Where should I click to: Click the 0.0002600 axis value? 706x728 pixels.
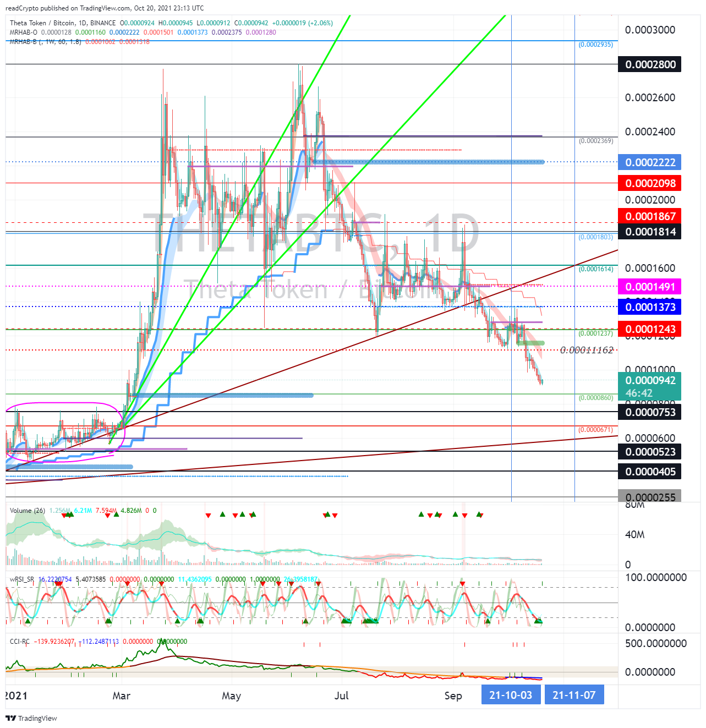tap(650, 97)
